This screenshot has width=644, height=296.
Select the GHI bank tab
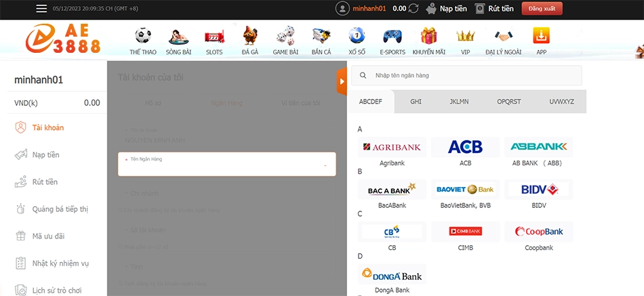pos(416,102)
